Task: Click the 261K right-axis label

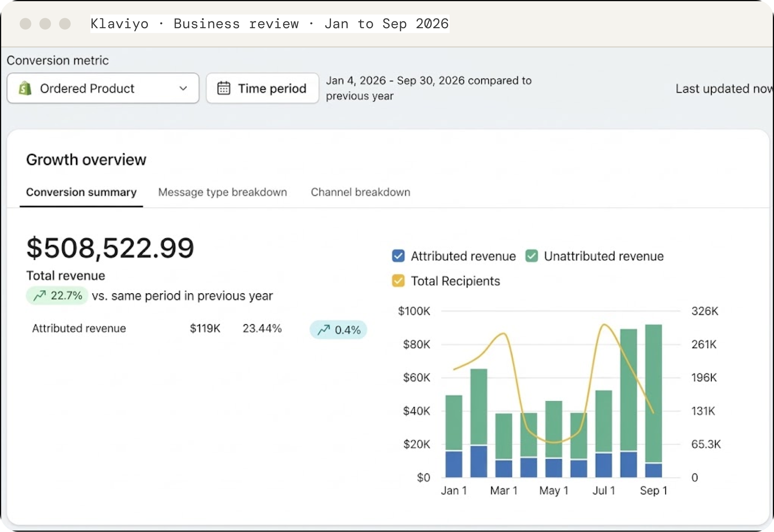Action: (704, 344)
